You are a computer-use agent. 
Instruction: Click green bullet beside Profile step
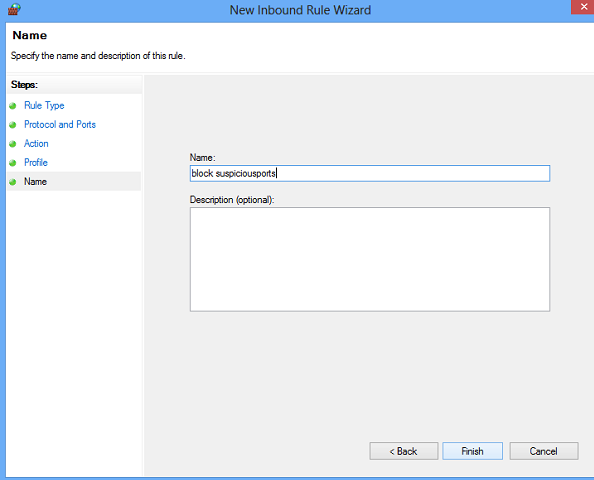pyautogui.click(x=13, y=163)
